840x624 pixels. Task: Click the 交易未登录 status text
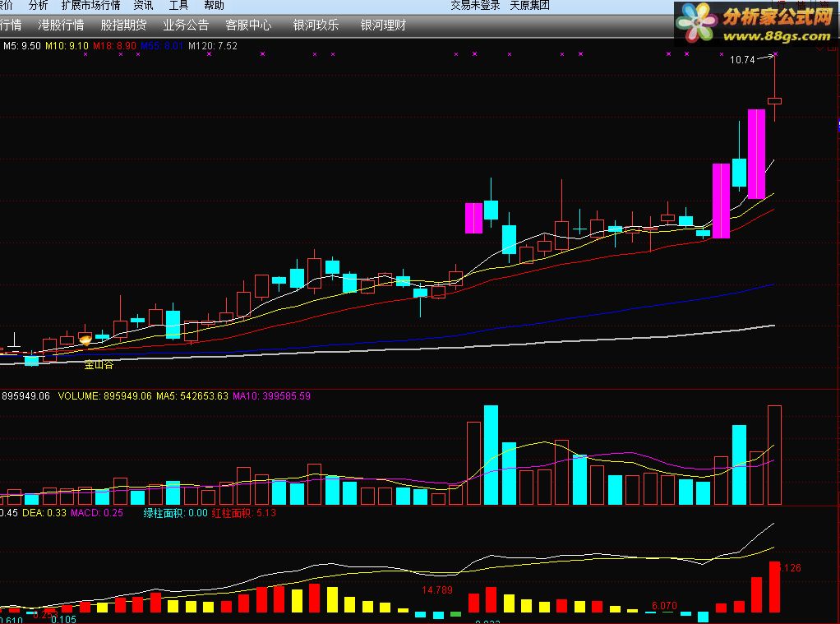[475, 6]
